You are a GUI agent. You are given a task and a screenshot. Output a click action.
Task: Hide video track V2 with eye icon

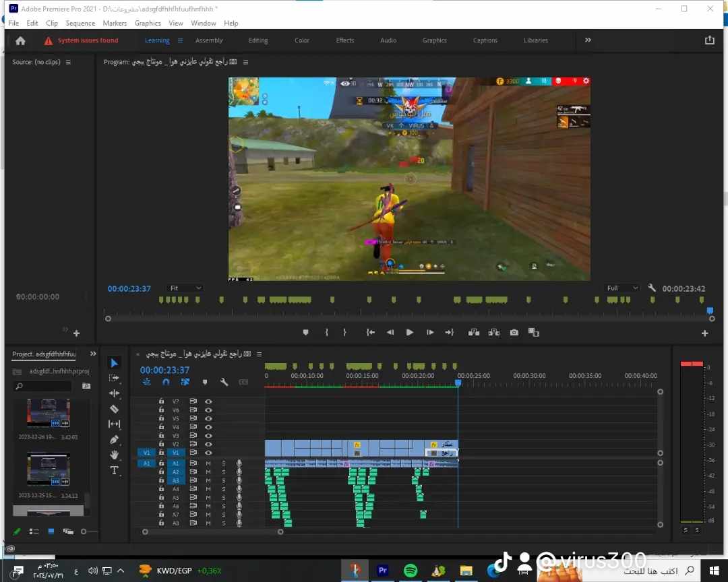click(208, 444)
